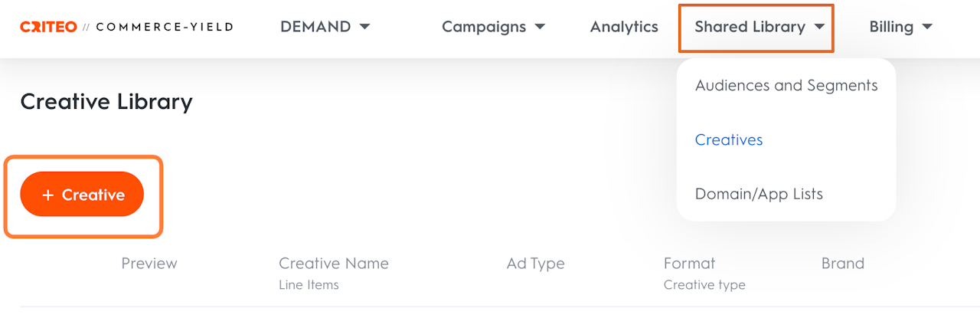
Task: Click the Format column header
Action: (x=689, y=264)
